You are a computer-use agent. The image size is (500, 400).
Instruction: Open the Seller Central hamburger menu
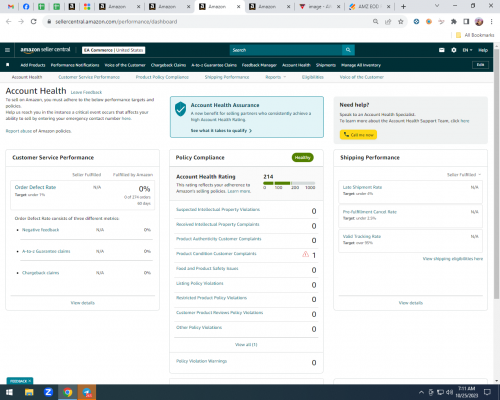(7, 50)
